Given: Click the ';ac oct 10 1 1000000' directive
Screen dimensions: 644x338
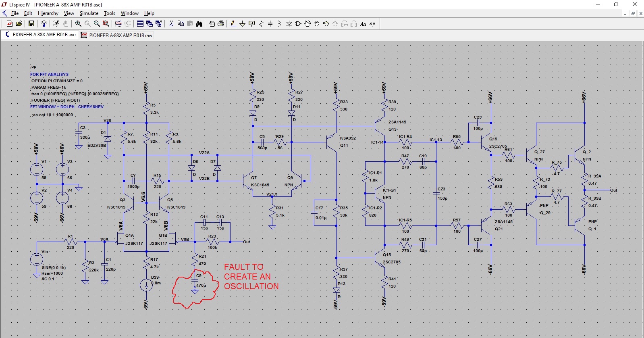Looking at the screenshot, I should click(x=52, y=115).
